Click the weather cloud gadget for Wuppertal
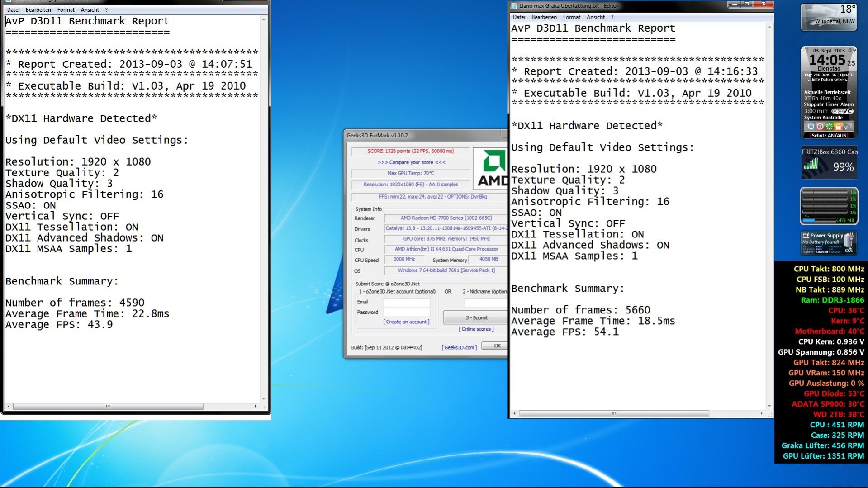868x488 pixels. [x=829, y=17]
